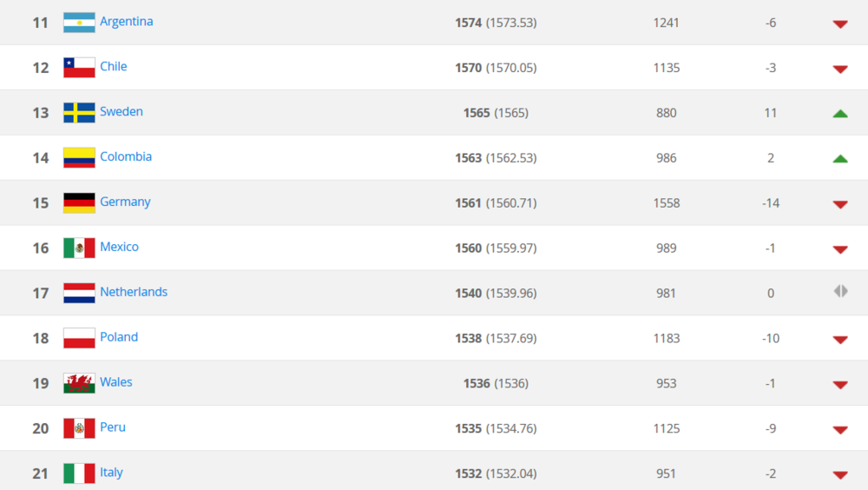The height and width of the screenshot is (490, 868).
Task: Click the Wales dragon flag icon
Action: [79, 383]
